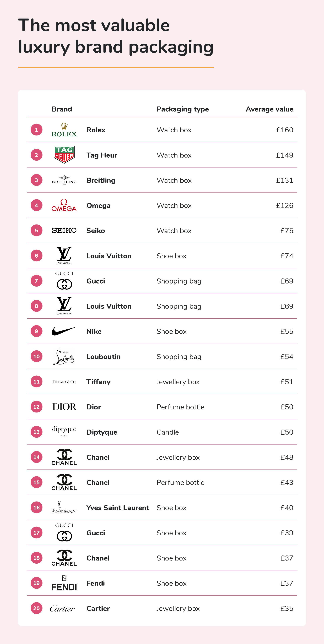
Task: Select the Candle packaging type text
Action: [x=168, y=432]
